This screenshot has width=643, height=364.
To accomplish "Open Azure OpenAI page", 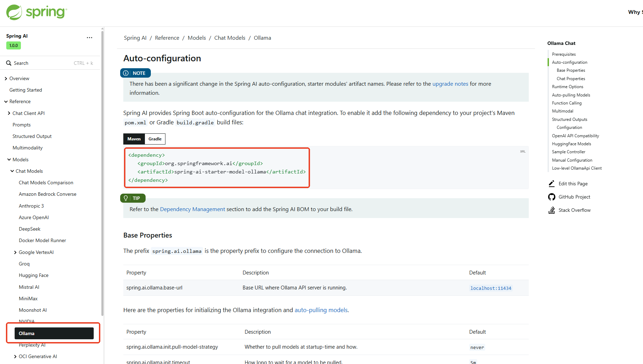I will [x=34, y=217].
